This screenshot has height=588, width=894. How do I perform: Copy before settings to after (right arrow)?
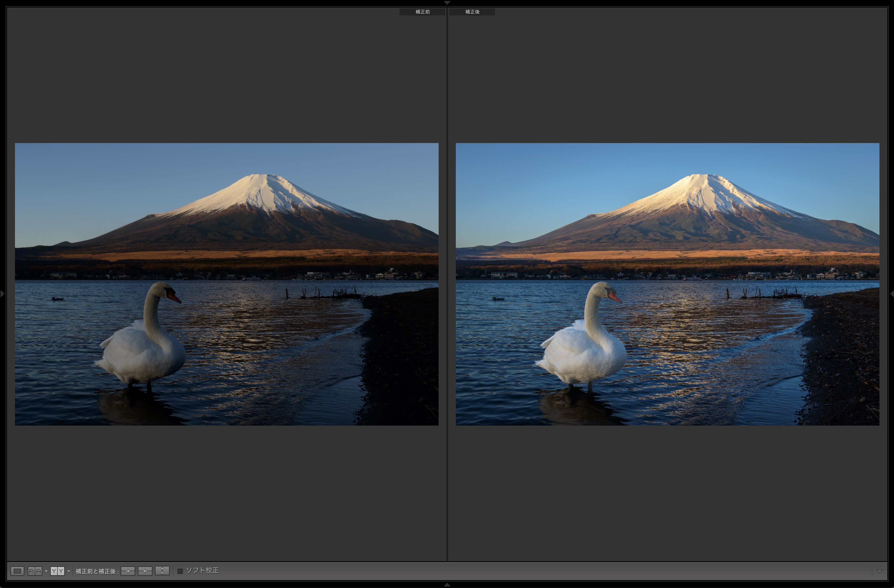128,571
